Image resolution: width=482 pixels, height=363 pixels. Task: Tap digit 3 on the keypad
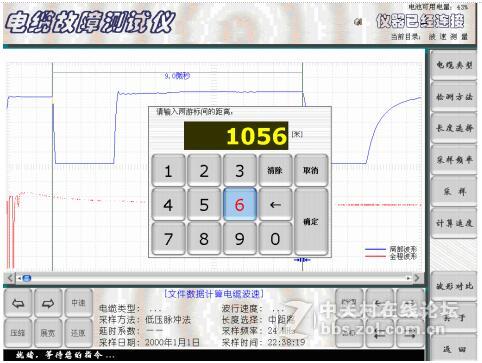(240, 170)
